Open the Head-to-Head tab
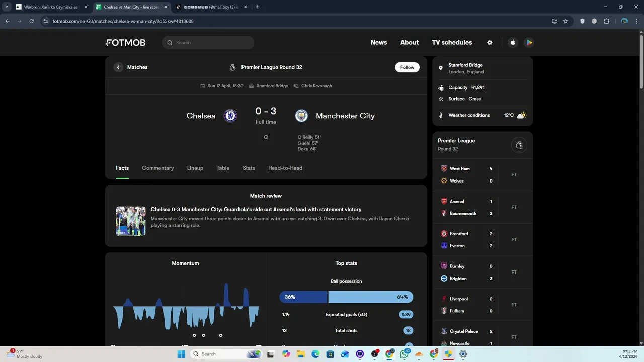The height and width of the screenshot is (362, 644). (x=285, y=168)
